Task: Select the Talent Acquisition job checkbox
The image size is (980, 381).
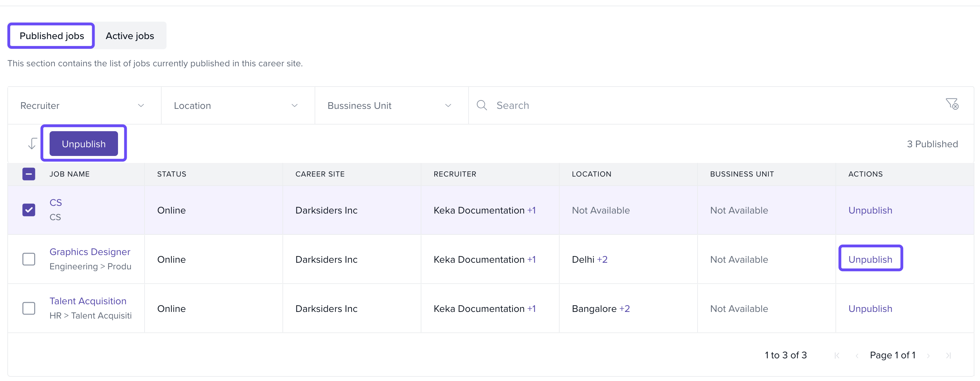Action: click(29, 308)
